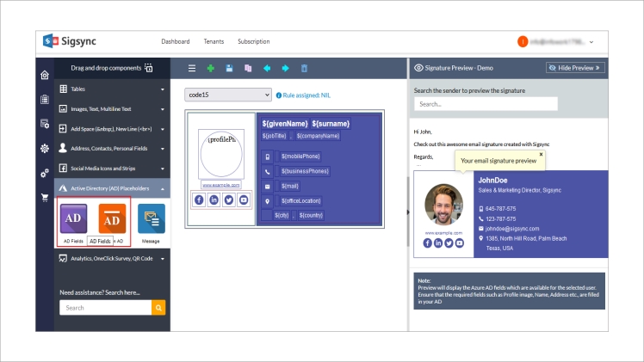Open the Tenants menu item
Screen dimensions: 644x362
point(214,41)
